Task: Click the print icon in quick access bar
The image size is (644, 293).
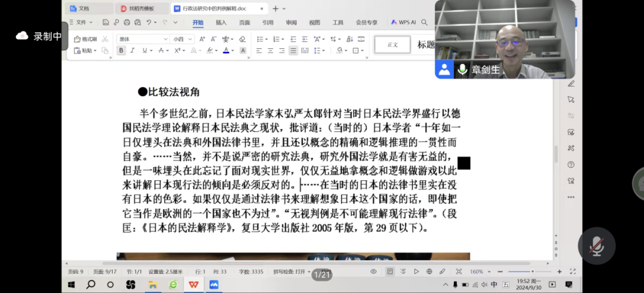Action: pyautogui.click(x=126, y=23)
